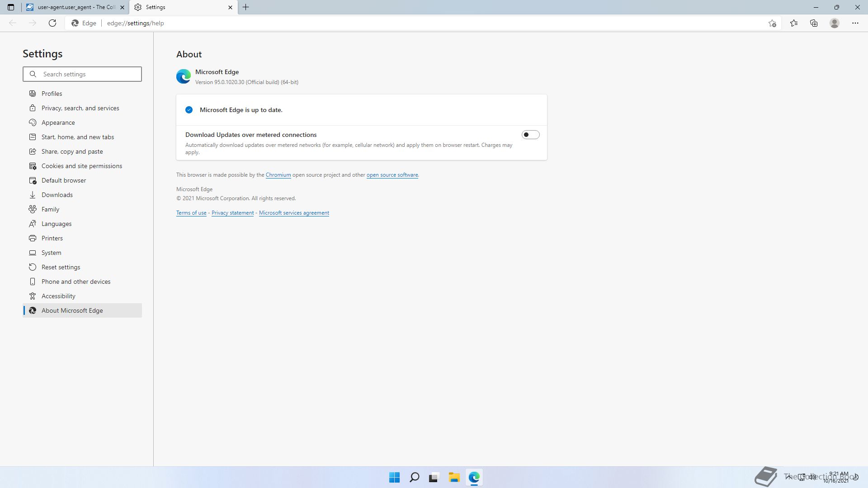Open Privacy, search, and services settings
Image resolution: width=868 pixels, height=488 pixels.
[x=82, y=108]
